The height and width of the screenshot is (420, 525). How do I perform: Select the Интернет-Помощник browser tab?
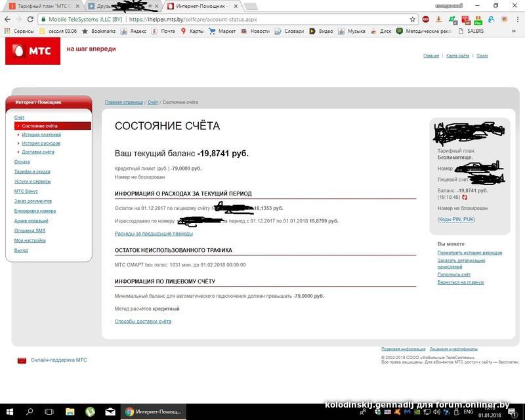tap(201, 6)
